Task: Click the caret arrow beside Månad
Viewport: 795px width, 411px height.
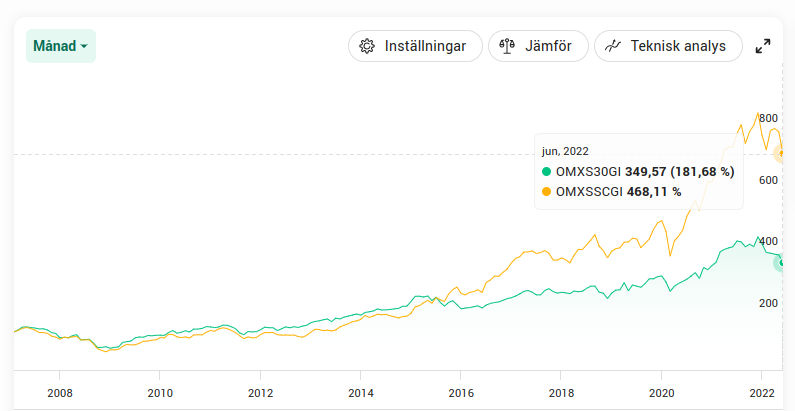Action: (84, 47)
